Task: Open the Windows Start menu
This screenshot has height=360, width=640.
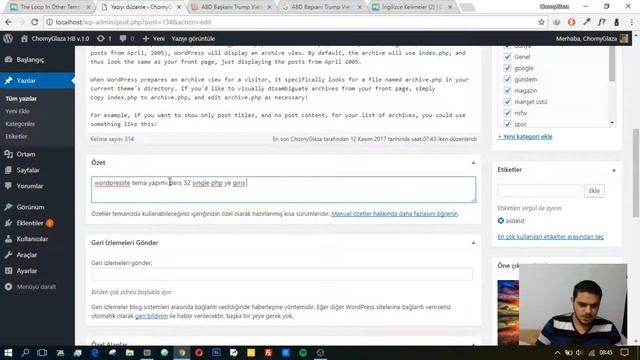Action: click(8, 353)
